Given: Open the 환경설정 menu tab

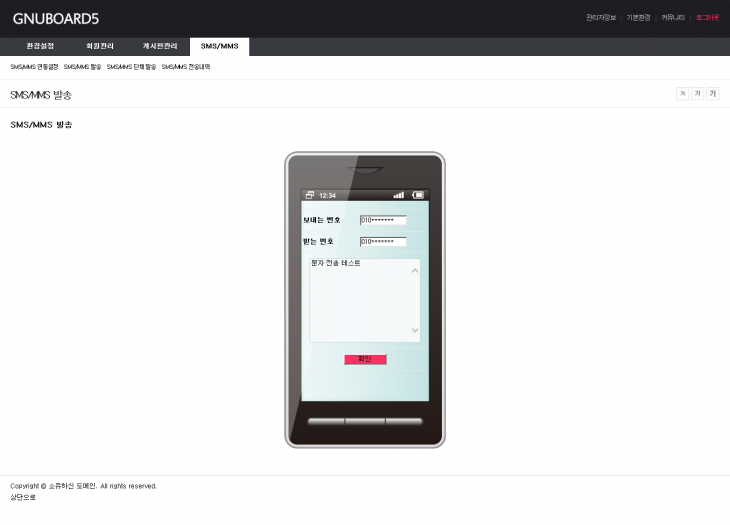Looking at the screenshot, I should tap(40, 47).
